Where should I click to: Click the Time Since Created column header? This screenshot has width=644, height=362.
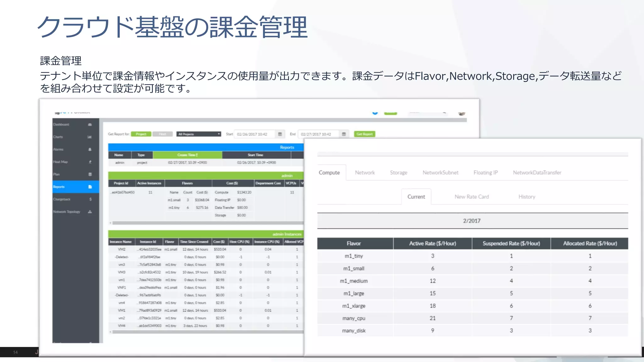(x=194, y=242)
